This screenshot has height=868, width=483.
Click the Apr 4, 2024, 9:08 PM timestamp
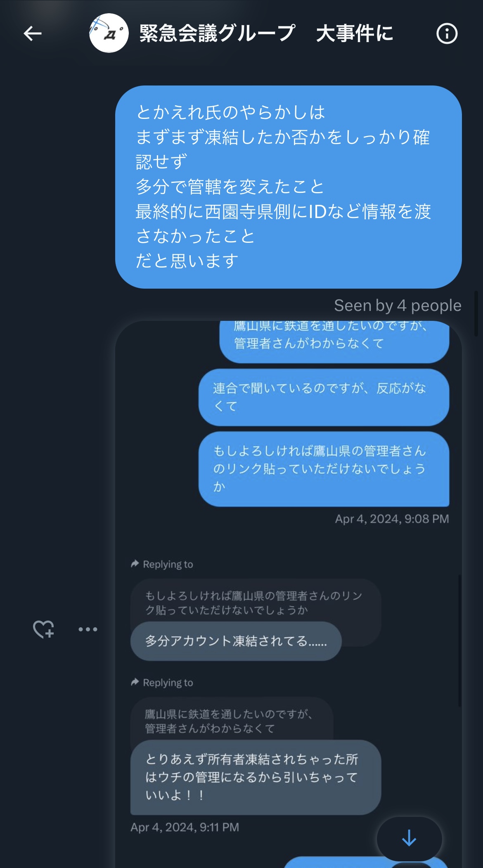pos(392,519)
